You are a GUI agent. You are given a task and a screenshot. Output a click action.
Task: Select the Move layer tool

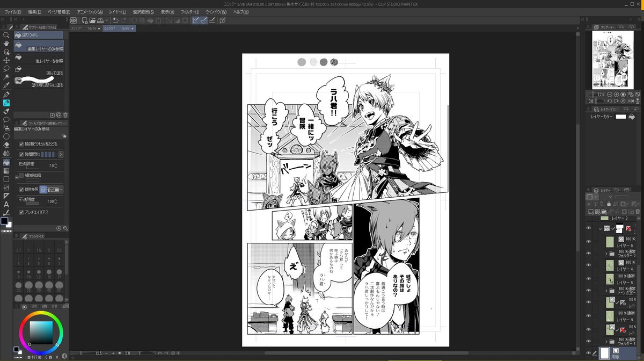(6, 60)
